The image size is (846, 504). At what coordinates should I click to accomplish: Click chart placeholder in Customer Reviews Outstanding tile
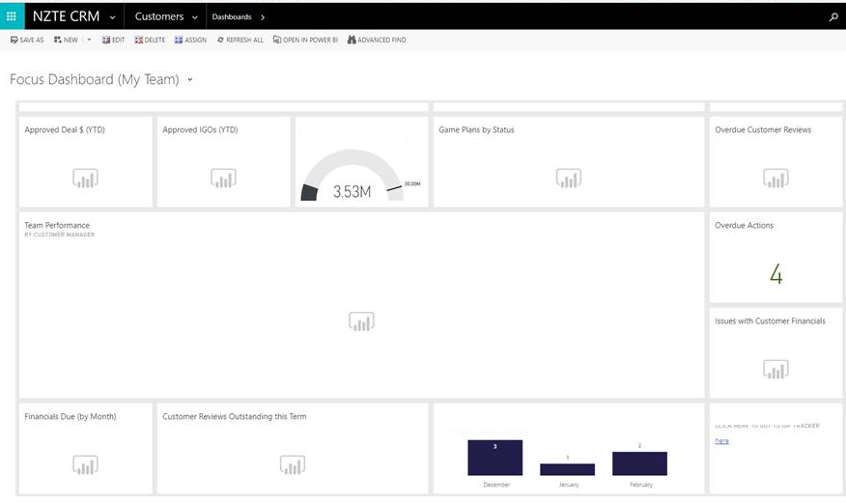(x=293, y=464)
